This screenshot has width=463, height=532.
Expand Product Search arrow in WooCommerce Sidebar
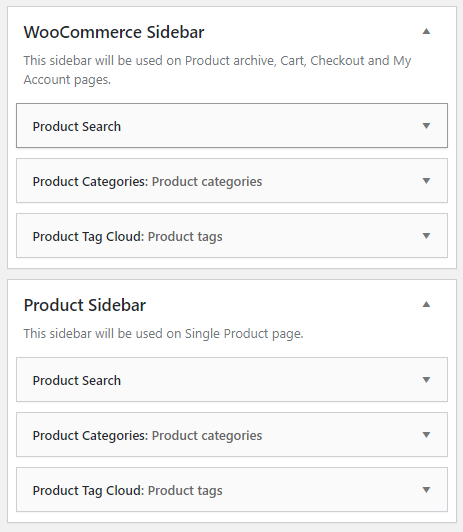click(426, 126)
